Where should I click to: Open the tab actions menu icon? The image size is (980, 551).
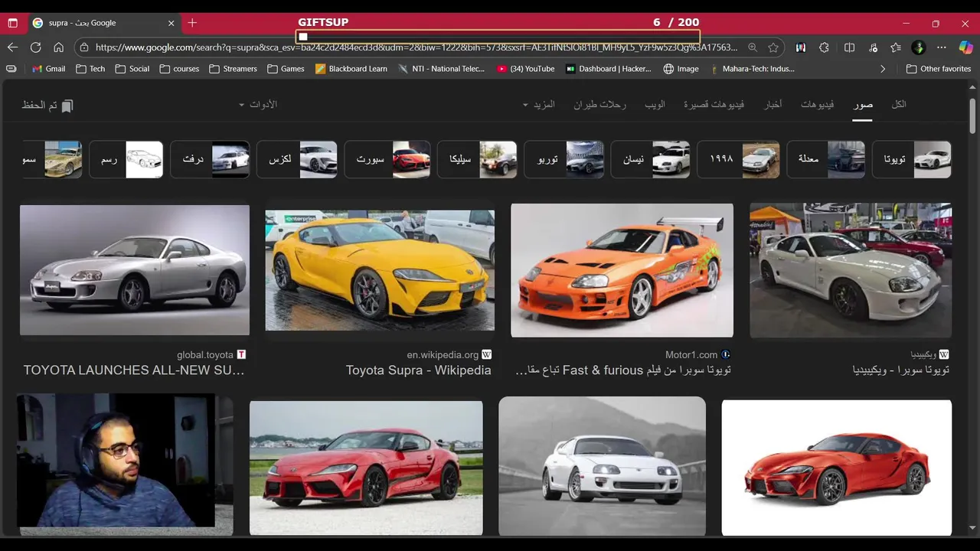[x=12, y=23]
